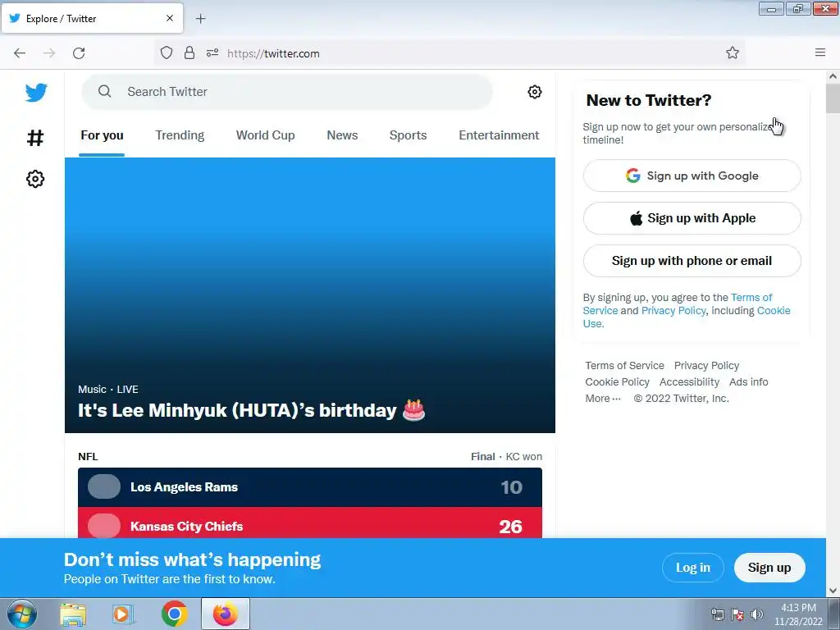Open footer Terms of Service link
The height and width of the screenshot is (630, 840).
point(624,365)
